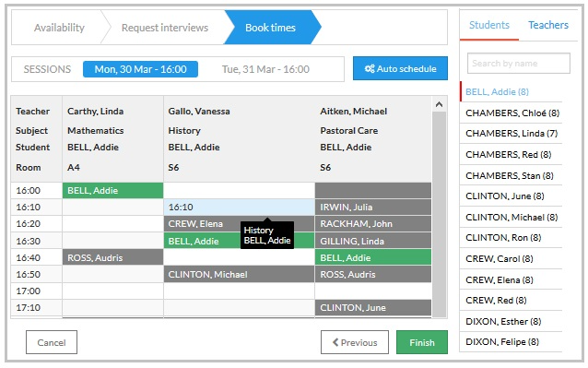Cancel the booking wizard
The image size is (588, 368).
[x=52, y=342]
